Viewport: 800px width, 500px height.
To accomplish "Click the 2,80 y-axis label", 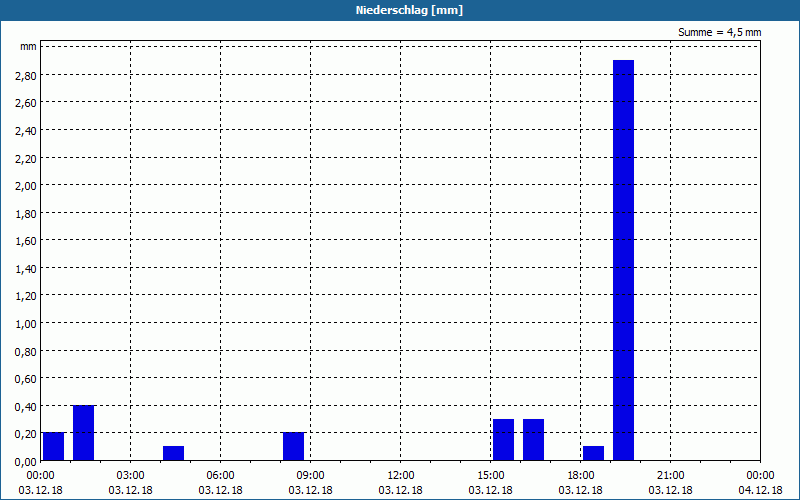I will (26, 75).
